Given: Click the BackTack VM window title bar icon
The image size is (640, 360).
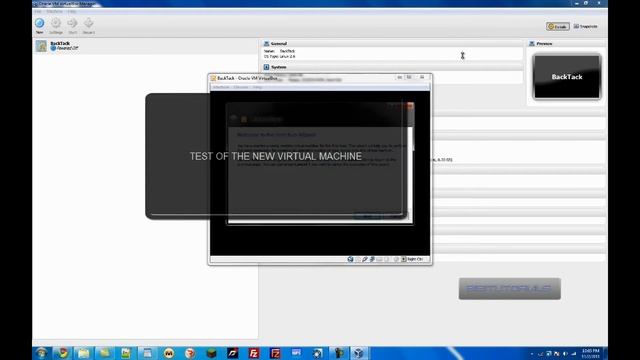Looking at the screenshot, I should (213, 78).
